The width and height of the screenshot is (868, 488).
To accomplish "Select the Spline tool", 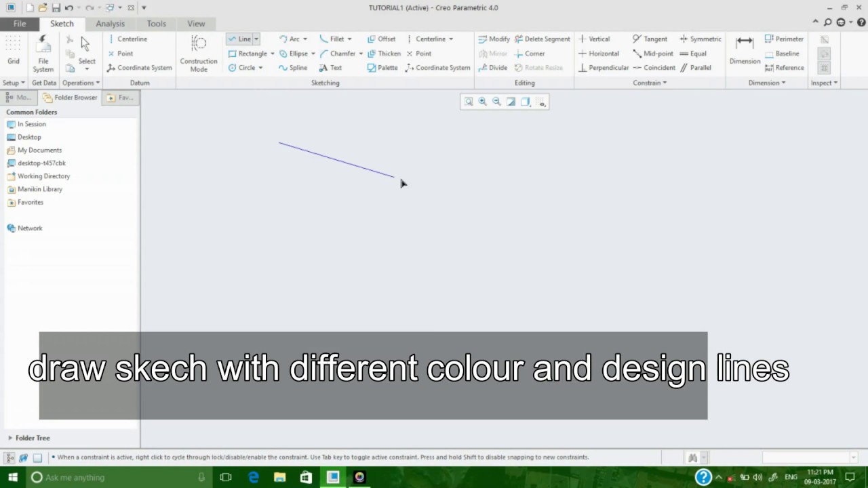I will [x=293, y=68].
